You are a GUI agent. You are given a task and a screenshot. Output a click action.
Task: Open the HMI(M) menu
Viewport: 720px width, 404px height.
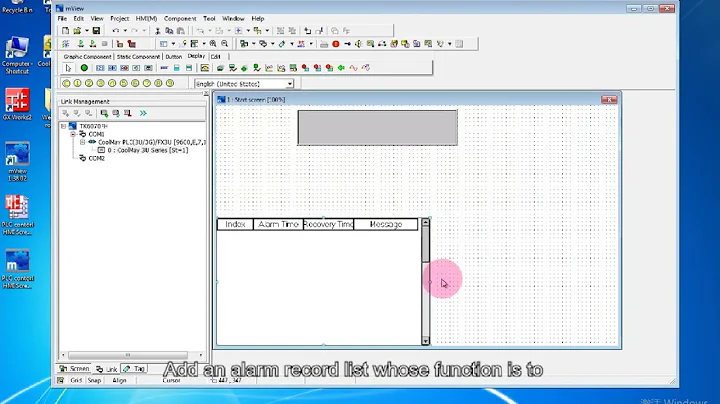146,19
